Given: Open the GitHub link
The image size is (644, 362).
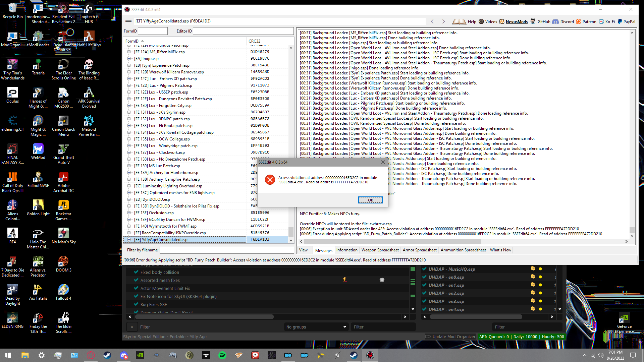Looking at the screenshot, I should 540,22.
